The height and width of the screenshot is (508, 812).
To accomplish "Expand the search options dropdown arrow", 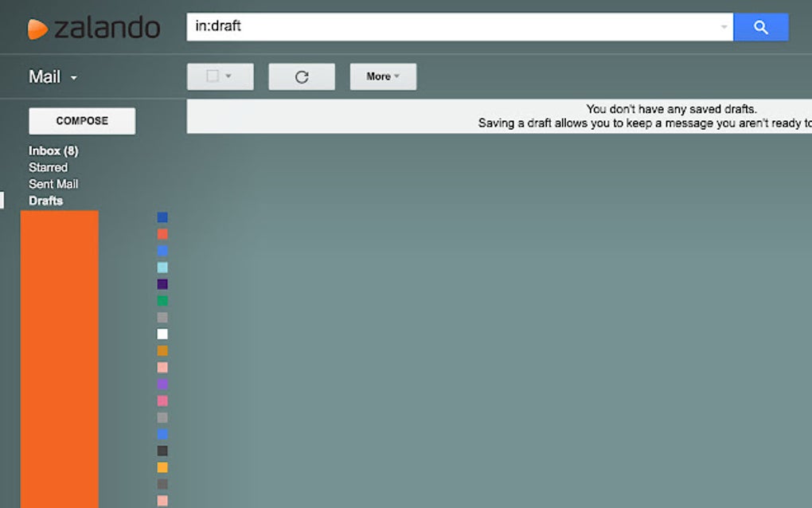I will pos(723,26).
